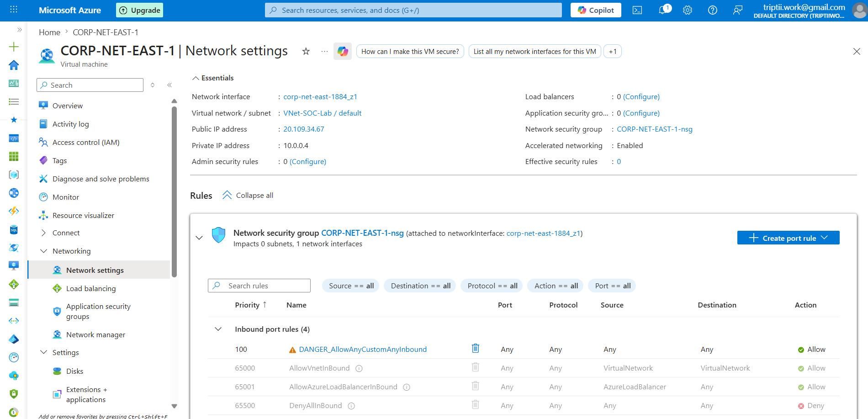Expand the Connect menu group

pos(44,233)
